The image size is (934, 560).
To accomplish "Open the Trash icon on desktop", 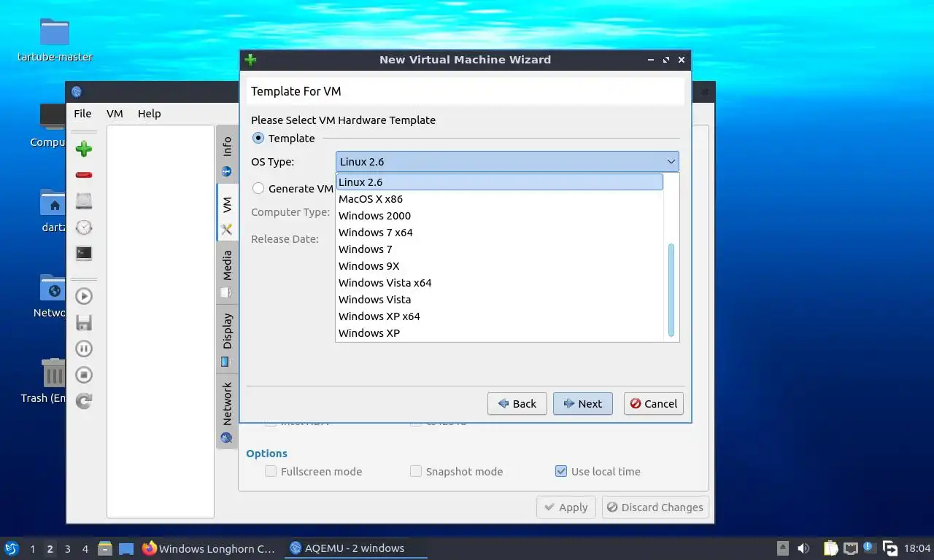I will click(x=54, y=373).
